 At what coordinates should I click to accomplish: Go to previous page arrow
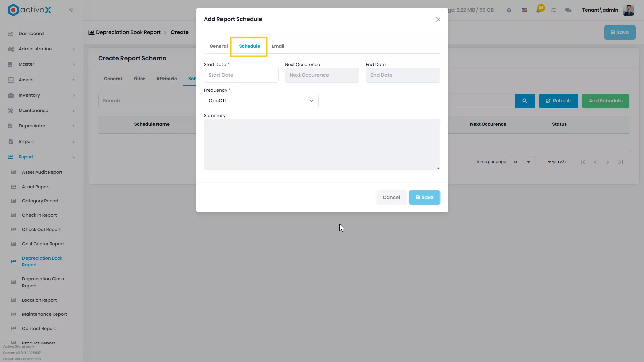tap(595, 162)
